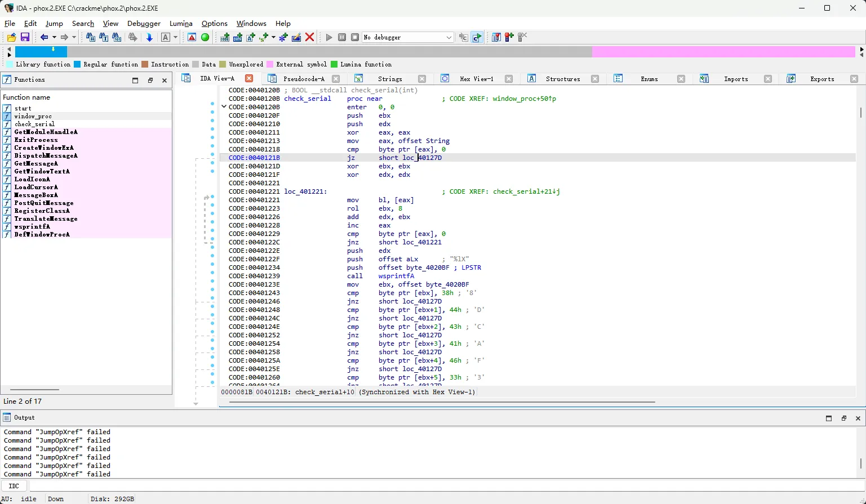Jump back with the left arrow icon
The image size is (866, 504).
(x=44, y=37)
